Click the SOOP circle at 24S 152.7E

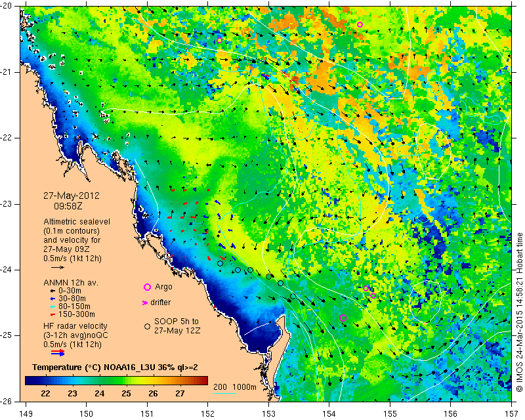pos(250,270)
